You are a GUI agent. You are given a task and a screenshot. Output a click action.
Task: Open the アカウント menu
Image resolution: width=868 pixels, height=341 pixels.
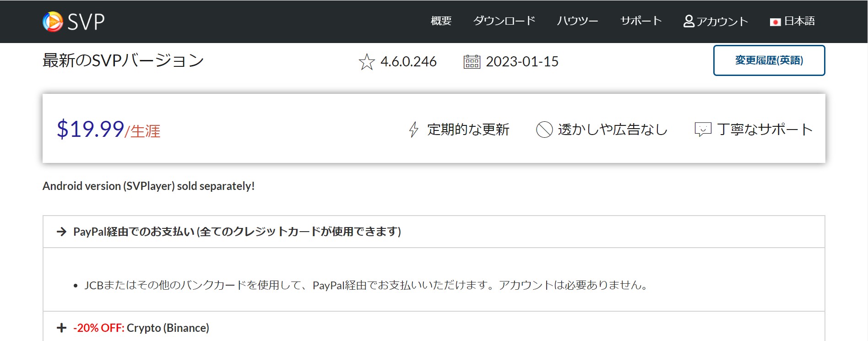click(716, 22)
